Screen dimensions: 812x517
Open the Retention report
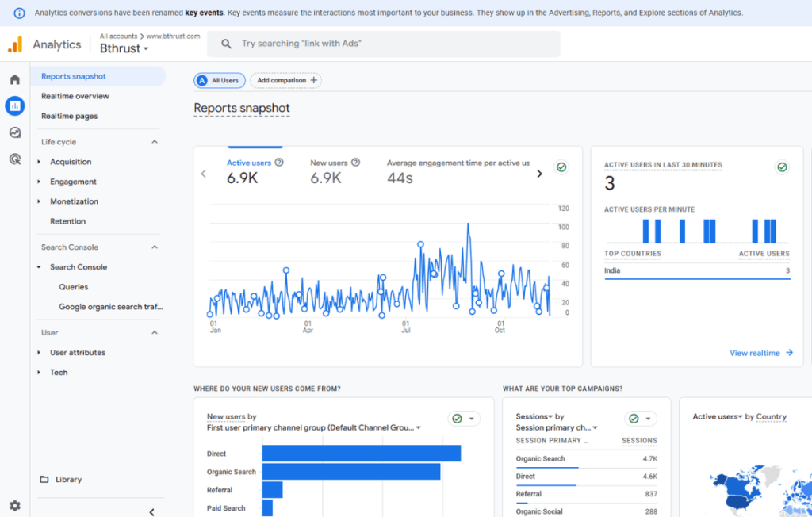(68, 221)
